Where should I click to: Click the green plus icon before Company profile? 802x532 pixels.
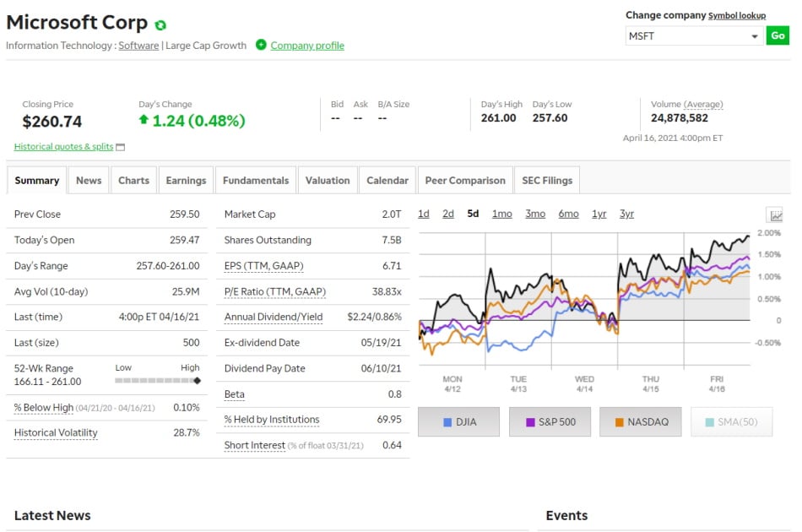tap(261, 45)
